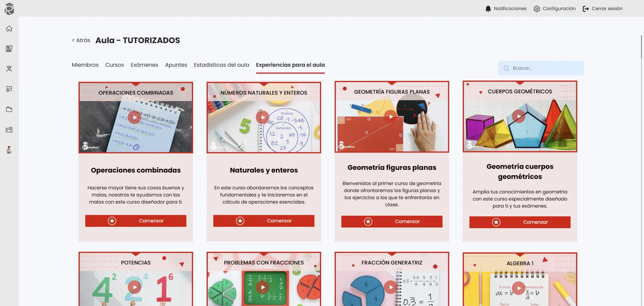Go back with the Atrás chevron

(73, 40)
